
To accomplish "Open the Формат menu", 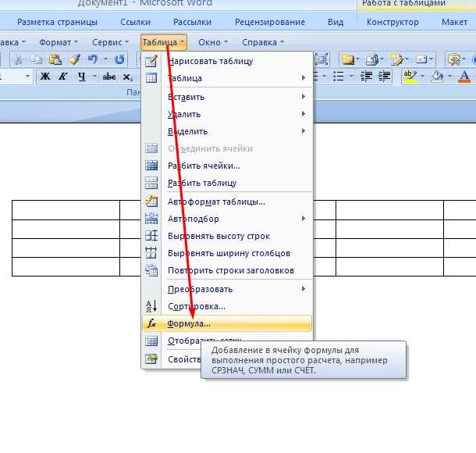I will pyautogui.click(x=59, y=42).
